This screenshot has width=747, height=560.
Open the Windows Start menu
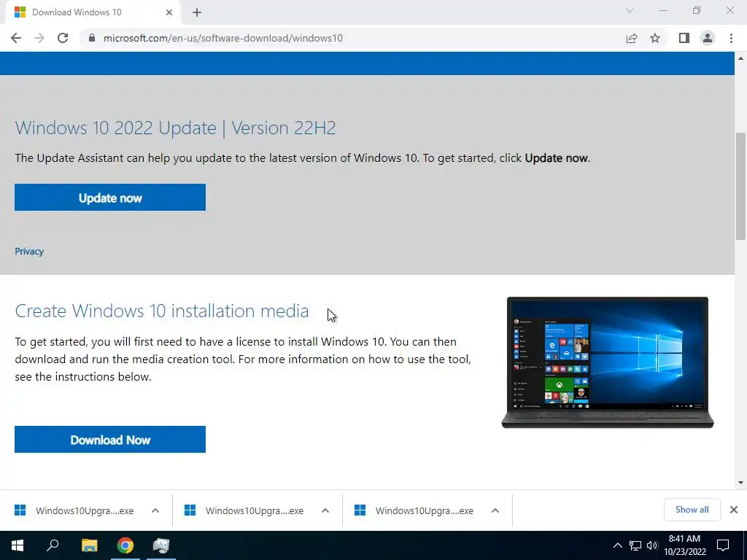click(x=18, y=545)
